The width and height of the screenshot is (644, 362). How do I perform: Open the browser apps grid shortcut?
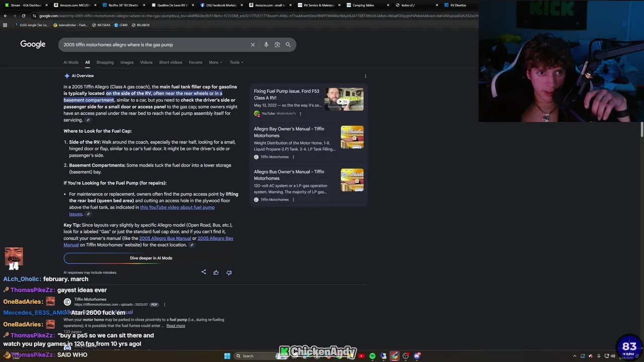tap(5, 25)
